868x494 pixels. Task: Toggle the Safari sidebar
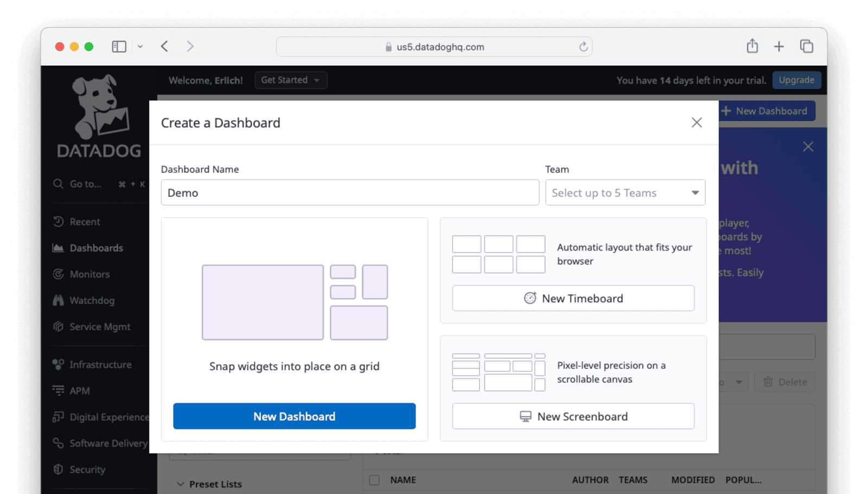(x=119, y=47)
